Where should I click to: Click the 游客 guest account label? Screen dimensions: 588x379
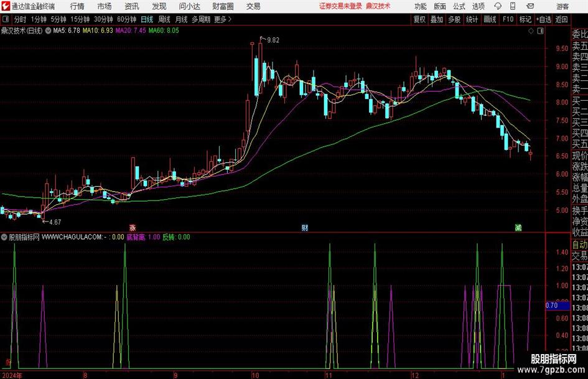click(x=562, y=6)
